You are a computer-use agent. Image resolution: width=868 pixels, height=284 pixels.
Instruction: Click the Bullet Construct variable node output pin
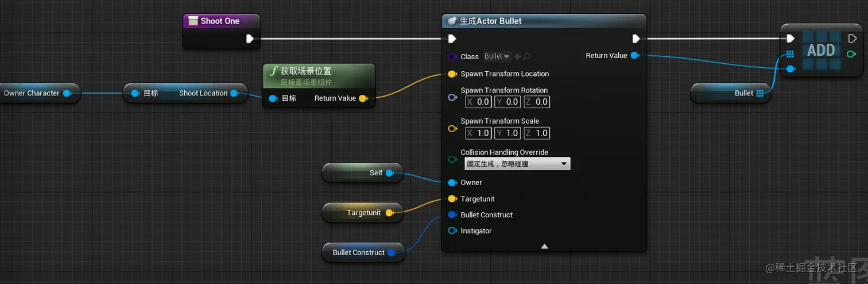[392, 252]
